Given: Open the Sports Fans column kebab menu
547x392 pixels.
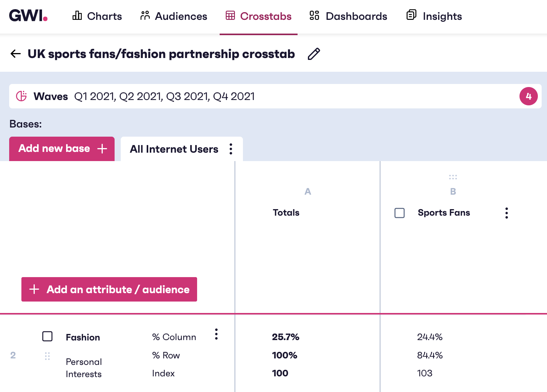Looking at the screenshot, I should pos(507,213).
